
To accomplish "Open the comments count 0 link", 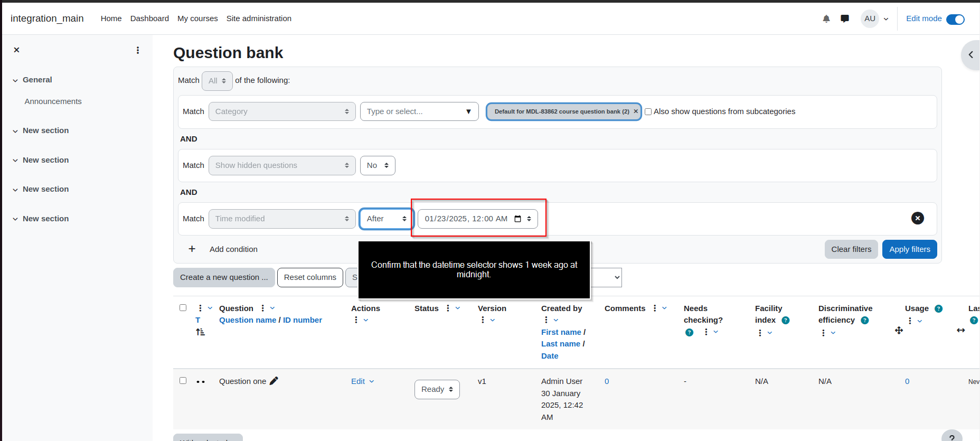I will tap(607, 381).
